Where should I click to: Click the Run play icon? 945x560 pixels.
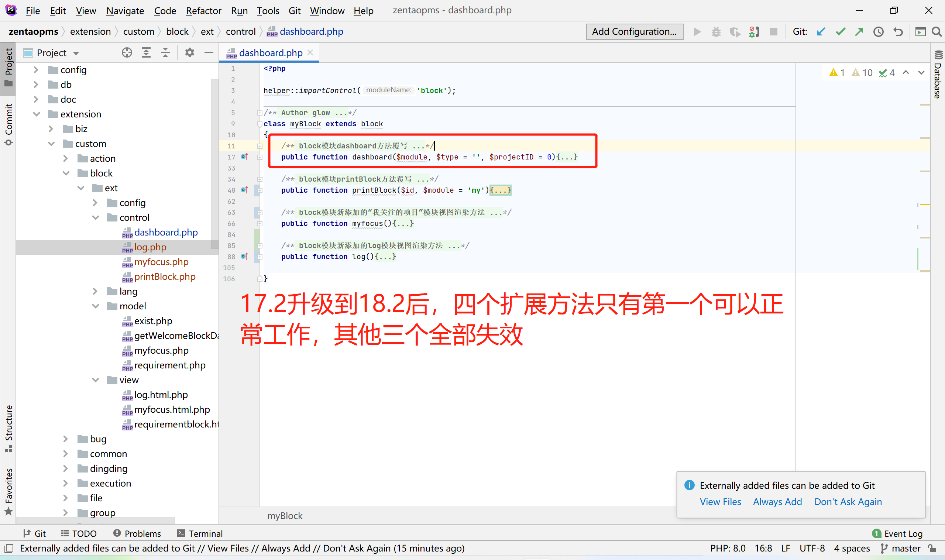697,32
